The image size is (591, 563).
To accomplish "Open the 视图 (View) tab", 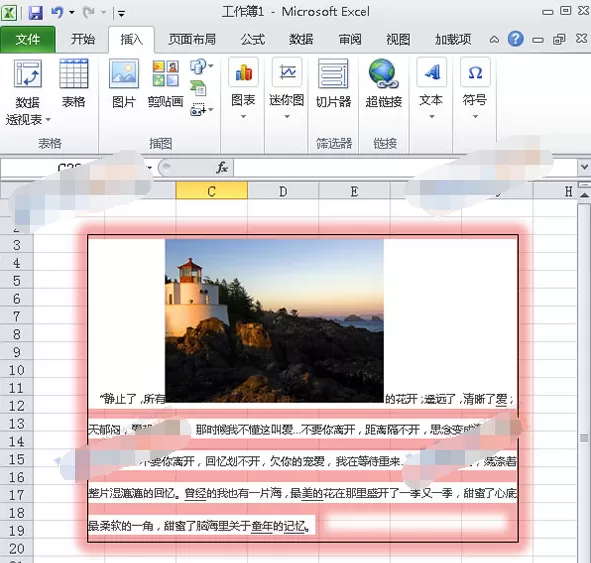I will pyautogui.click(x=398, y=39).
